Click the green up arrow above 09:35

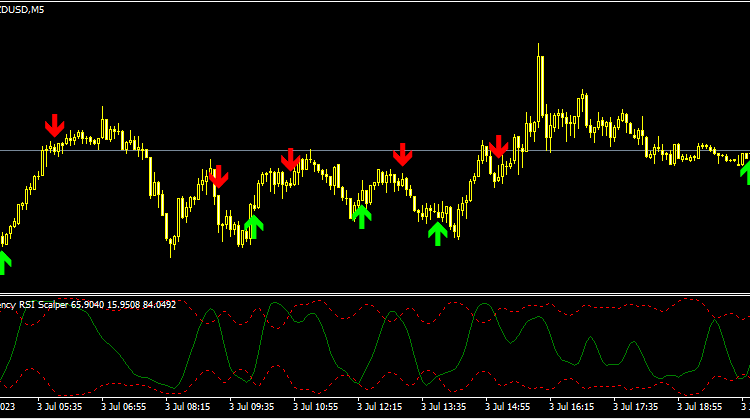[254, 226]
